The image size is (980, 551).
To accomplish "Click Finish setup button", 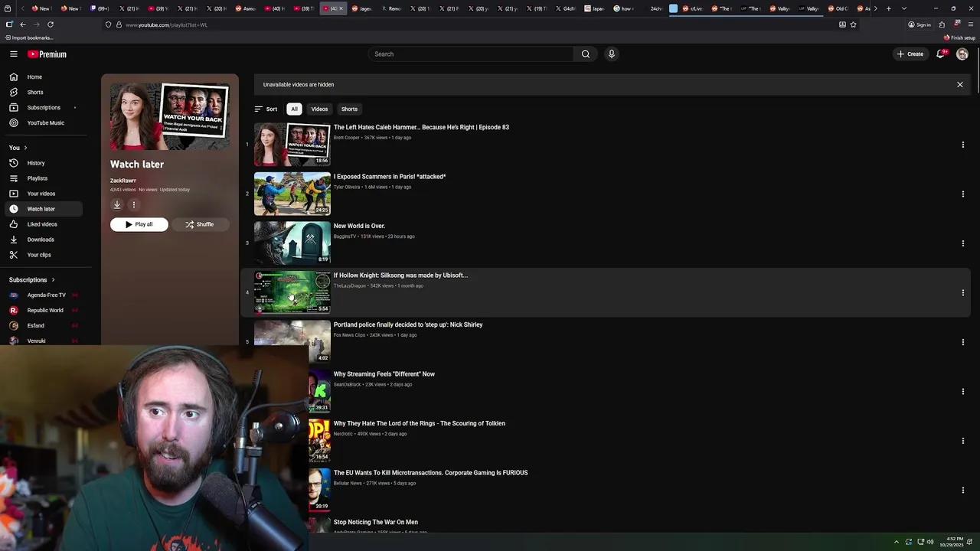I will (960, 37).
